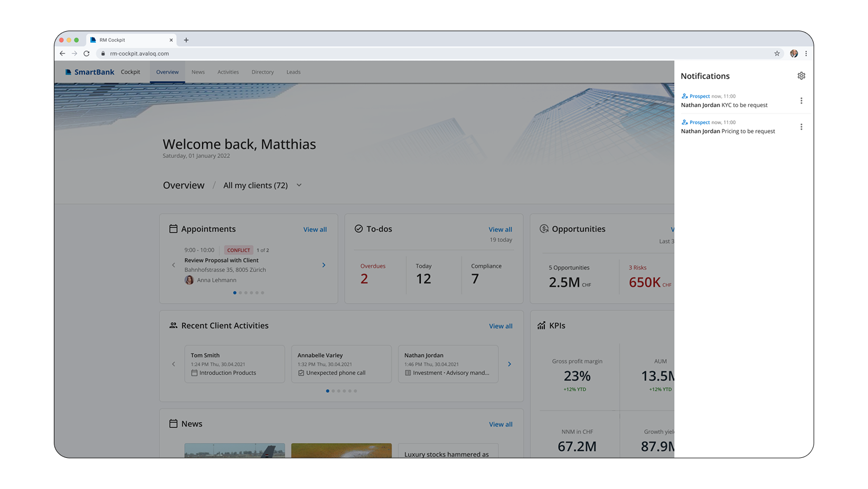Click the Compliance count 7
Viewport: 868px width, 489px height.
pos(475,279)
